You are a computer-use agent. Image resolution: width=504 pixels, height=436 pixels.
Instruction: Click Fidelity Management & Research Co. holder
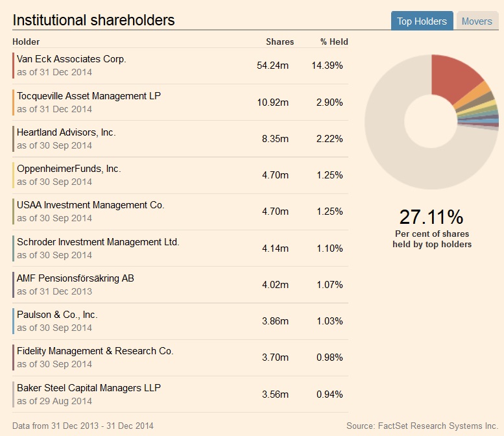pos(95,351)
